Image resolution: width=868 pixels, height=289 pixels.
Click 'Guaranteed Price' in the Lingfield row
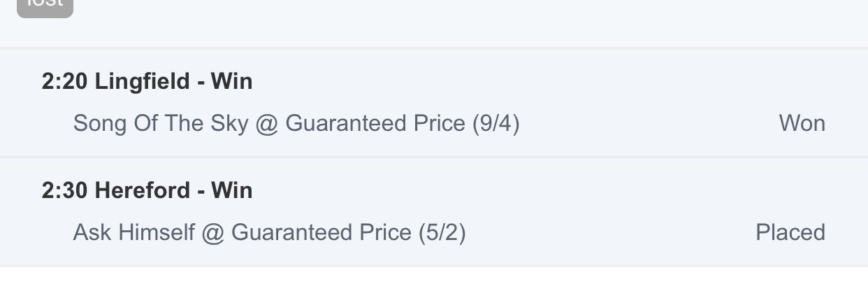(375, 124)
